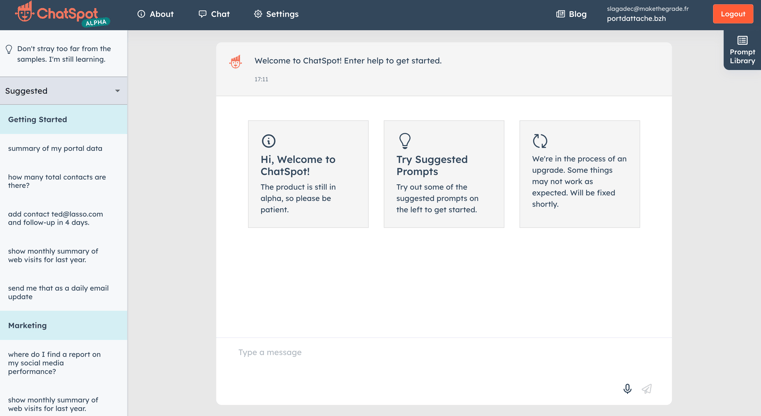Click the Blog newspaper icon

[x=561, y=14]
